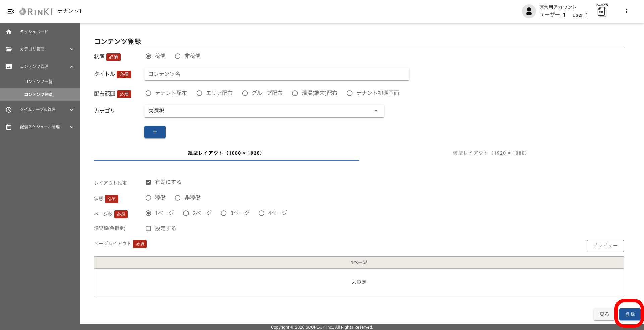Click the 登録 submit button
This screenshot has height=330, width=644.
click(x=630, y=314)
